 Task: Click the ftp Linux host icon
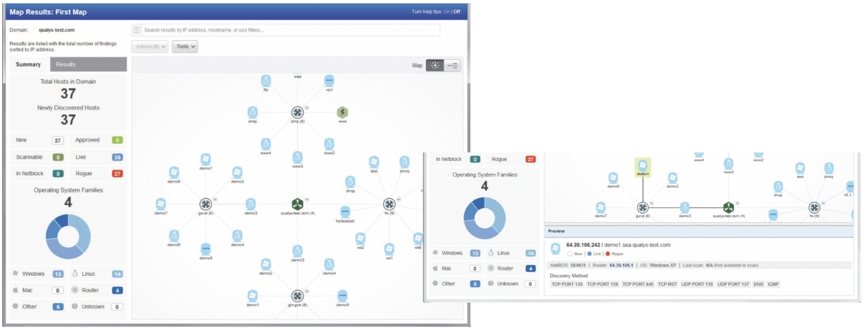click(266, 81)
